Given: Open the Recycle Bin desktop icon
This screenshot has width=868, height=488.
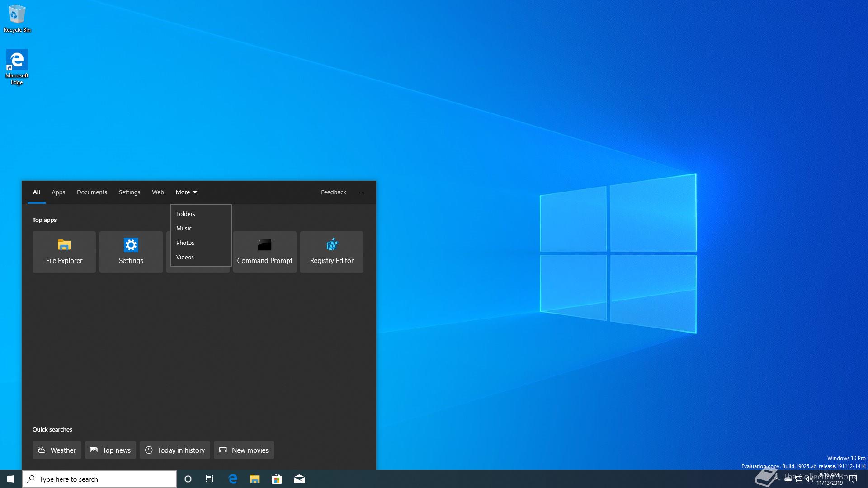Looking at the screenshot, I should 17,19.
